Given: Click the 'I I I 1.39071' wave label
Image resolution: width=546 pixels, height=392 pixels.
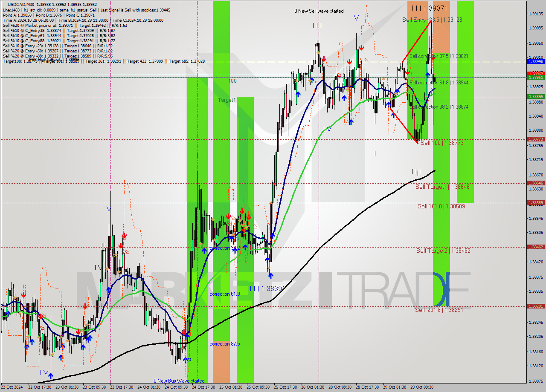Looking at the screenshot, I should tap(430, 8).
